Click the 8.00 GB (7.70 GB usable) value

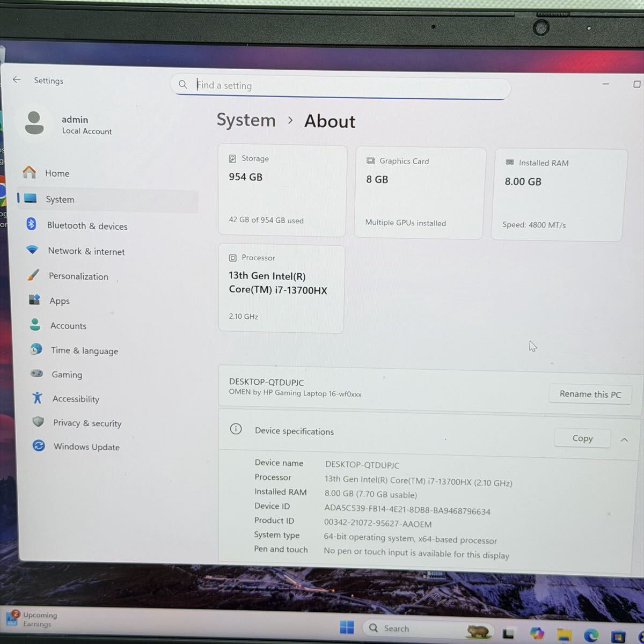click(x=371, y=494)
